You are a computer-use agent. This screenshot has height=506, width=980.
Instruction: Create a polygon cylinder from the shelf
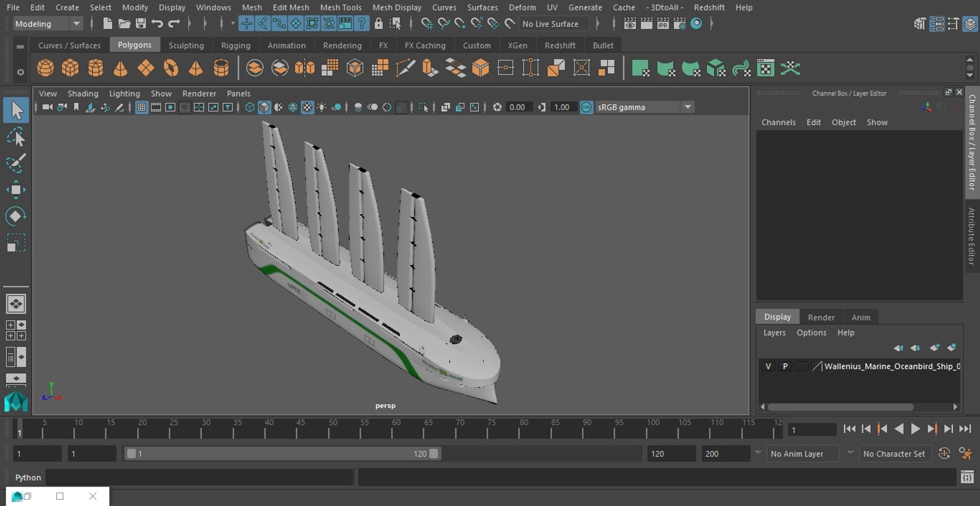(95, 68)
